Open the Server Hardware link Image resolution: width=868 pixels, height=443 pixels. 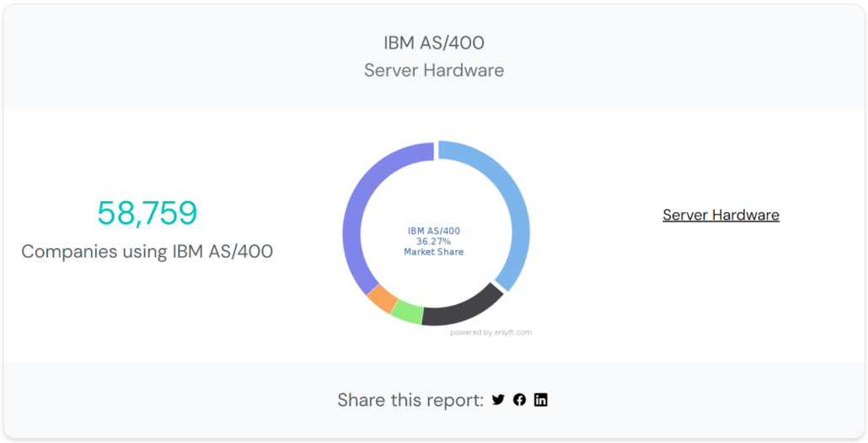721,215
